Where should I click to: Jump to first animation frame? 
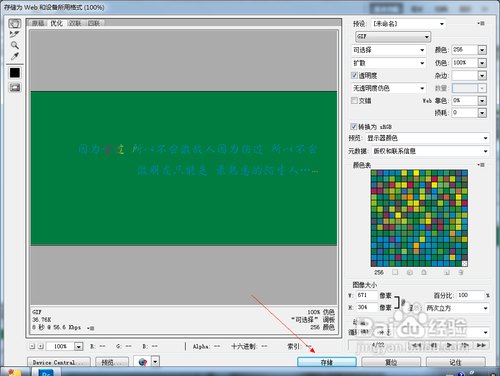417,345
